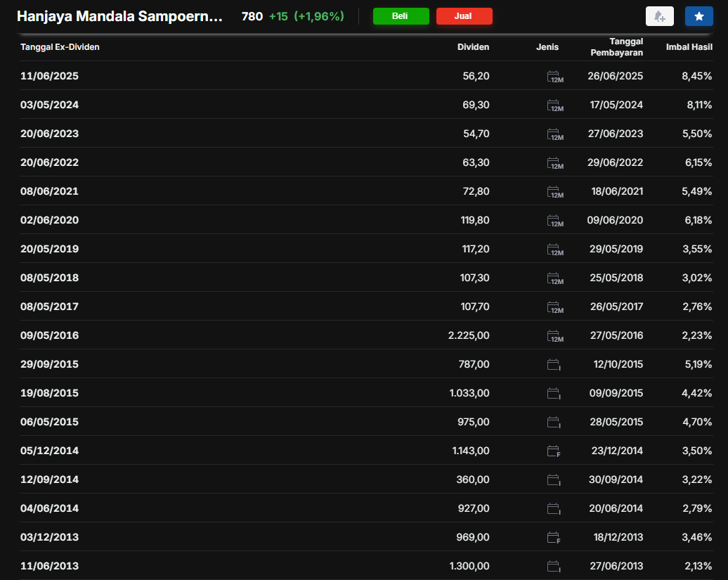Click payment date 26/06/2025
The image size is (728, 580).
click(615, 76)
